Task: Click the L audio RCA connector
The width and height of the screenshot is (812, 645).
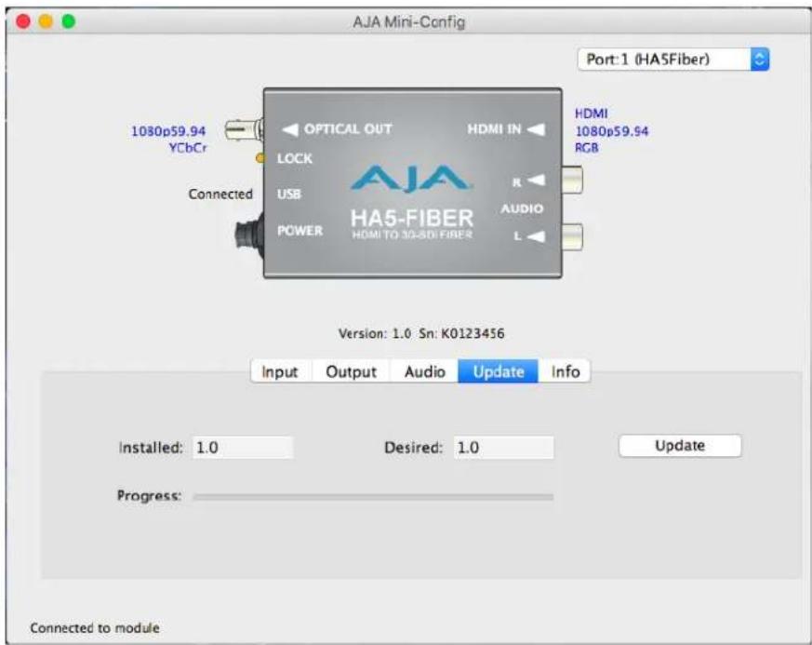Action: click(x=572, y=236)
